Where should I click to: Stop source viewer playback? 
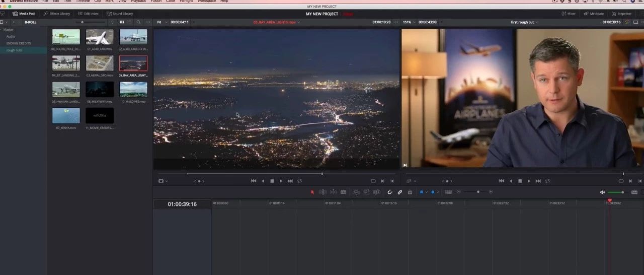(x=272, y=181)
